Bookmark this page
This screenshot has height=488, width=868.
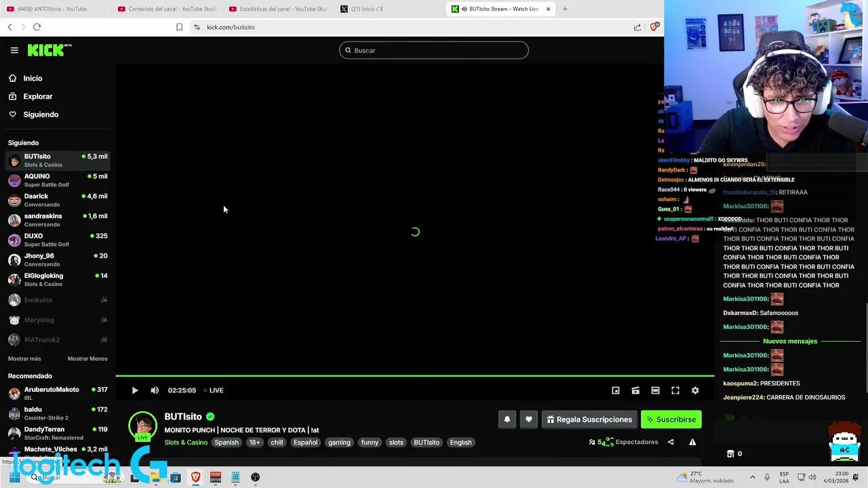click(x=179, y=27)
